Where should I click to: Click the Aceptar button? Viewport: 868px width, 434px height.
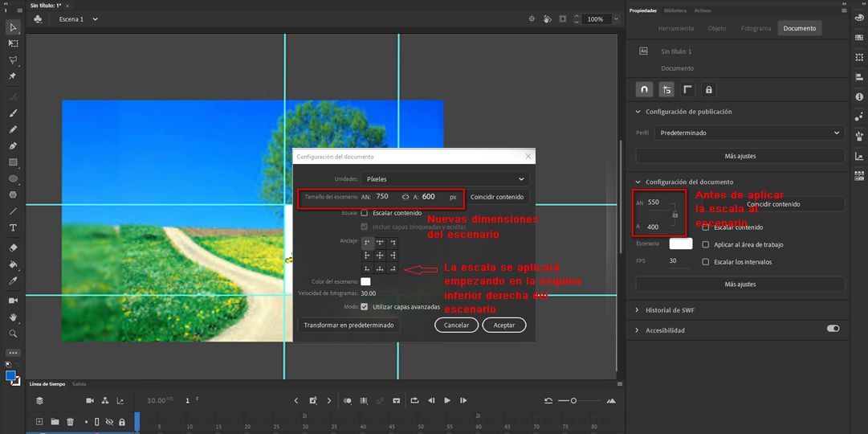point(503,325)
